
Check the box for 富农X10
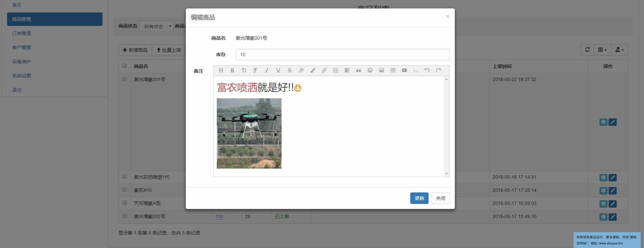(x=124, y=190)
